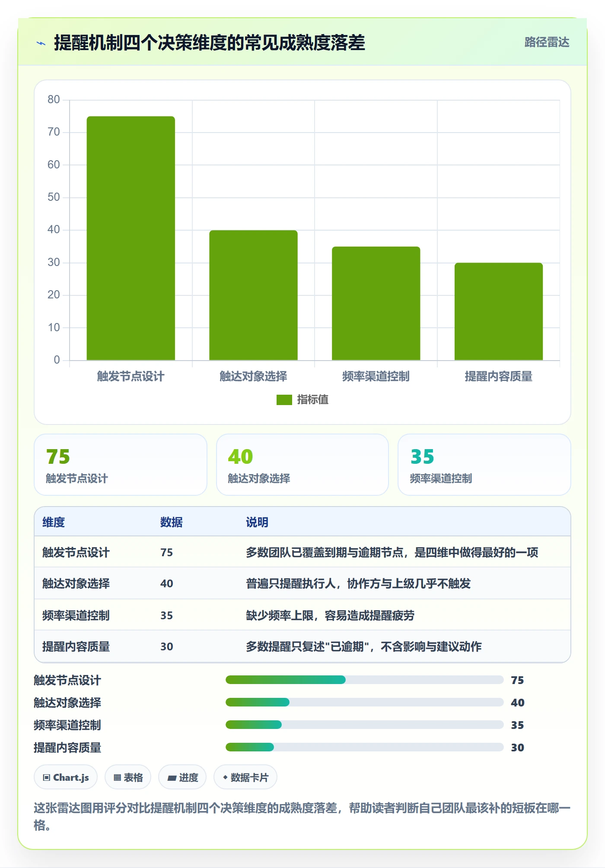Click the 频率渠道控制 progress bar showing 35
The height and width of the screenshot is (868, 605).
364,725
